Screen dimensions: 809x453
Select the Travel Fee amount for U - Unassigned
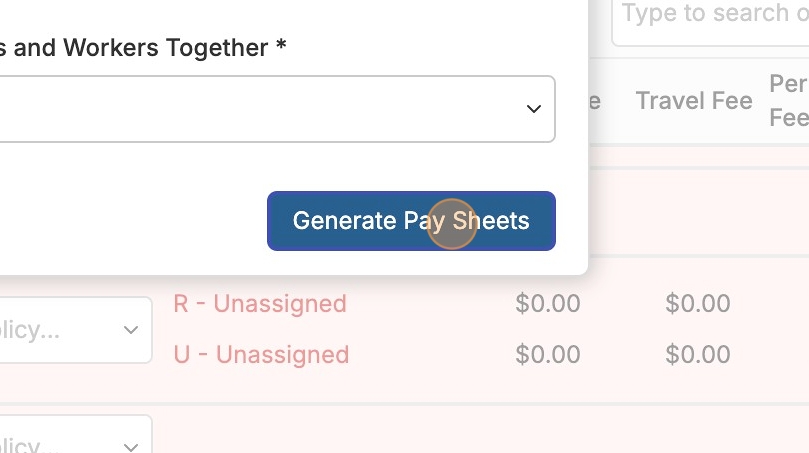(698, 354)
